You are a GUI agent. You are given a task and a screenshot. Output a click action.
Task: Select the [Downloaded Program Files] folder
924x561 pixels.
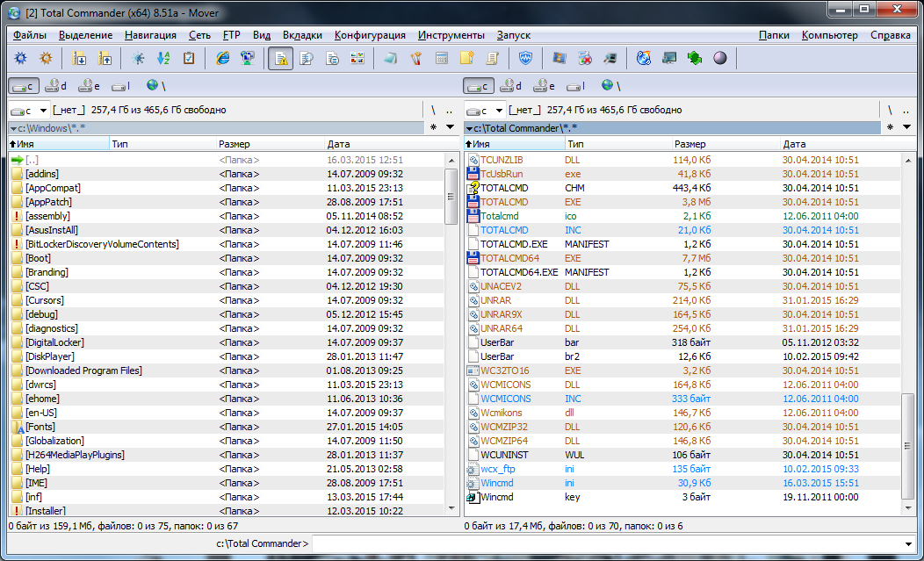pos(227,370)
